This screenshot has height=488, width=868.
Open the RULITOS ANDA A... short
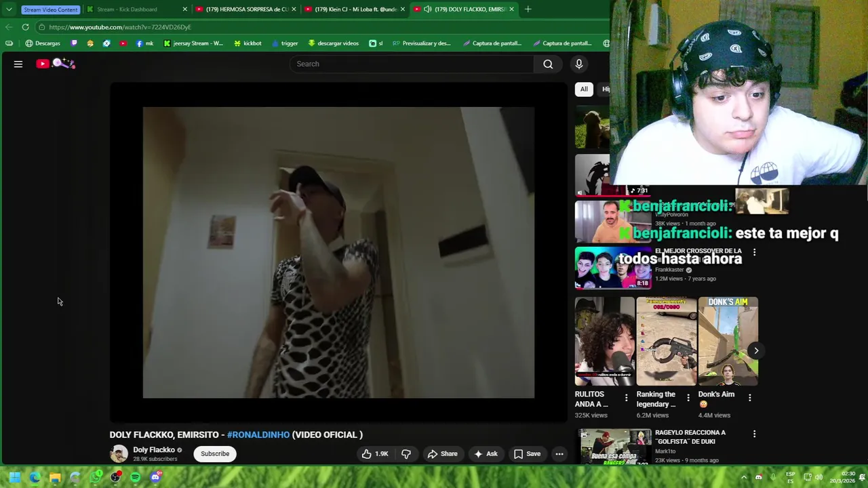point(605,341)
